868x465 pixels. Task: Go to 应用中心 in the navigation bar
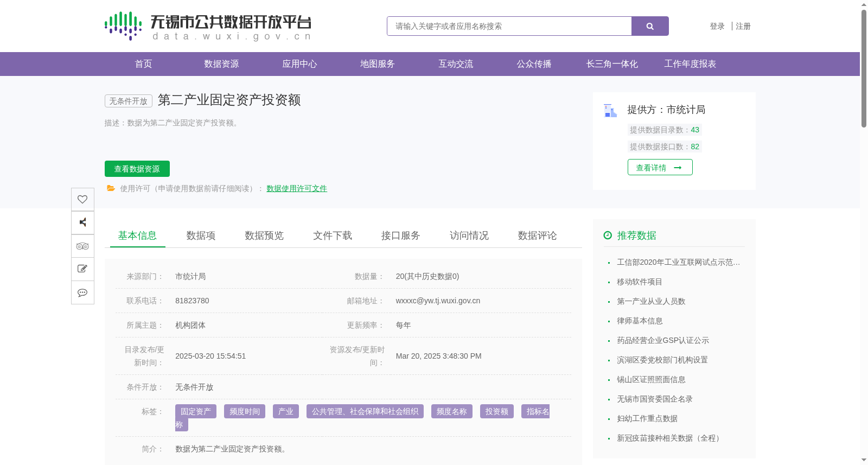299,64
